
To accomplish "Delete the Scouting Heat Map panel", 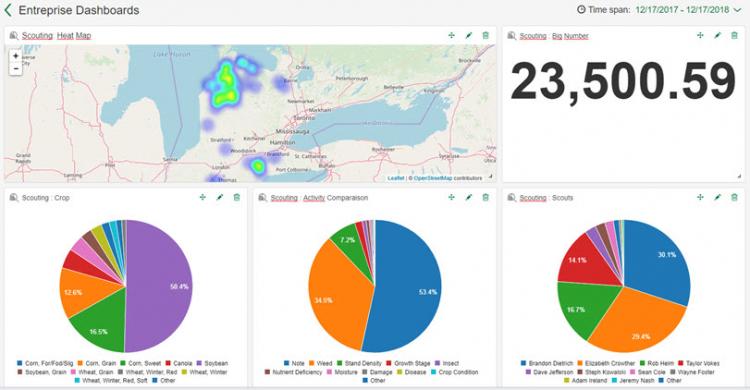I will point(485,35).
